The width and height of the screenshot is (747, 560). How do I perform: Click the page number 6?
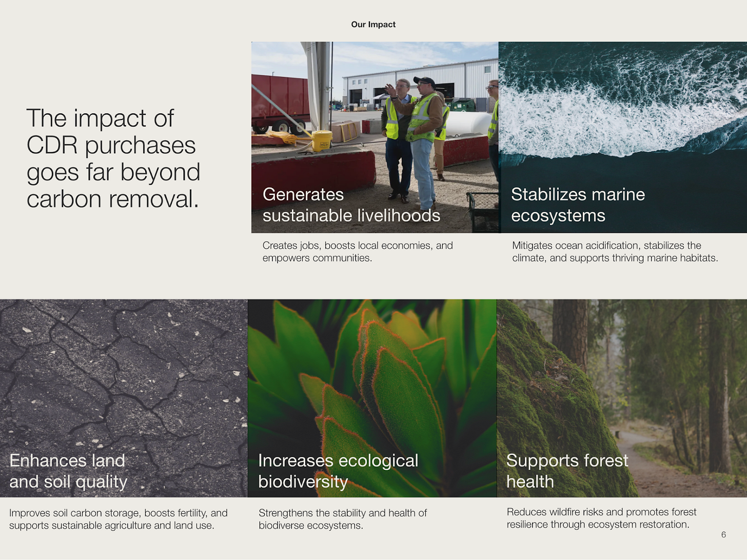(x=723, y=534)
